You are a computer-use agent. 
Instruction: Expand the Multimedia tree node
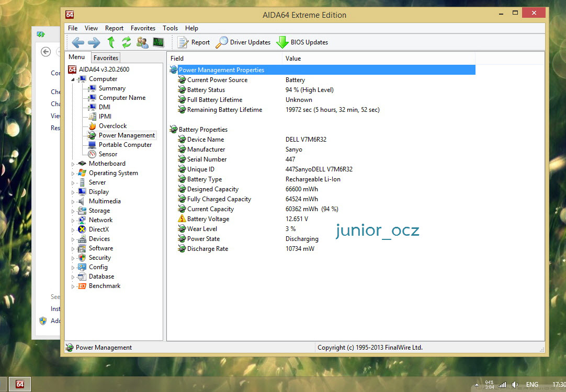[x=73, y=202]
